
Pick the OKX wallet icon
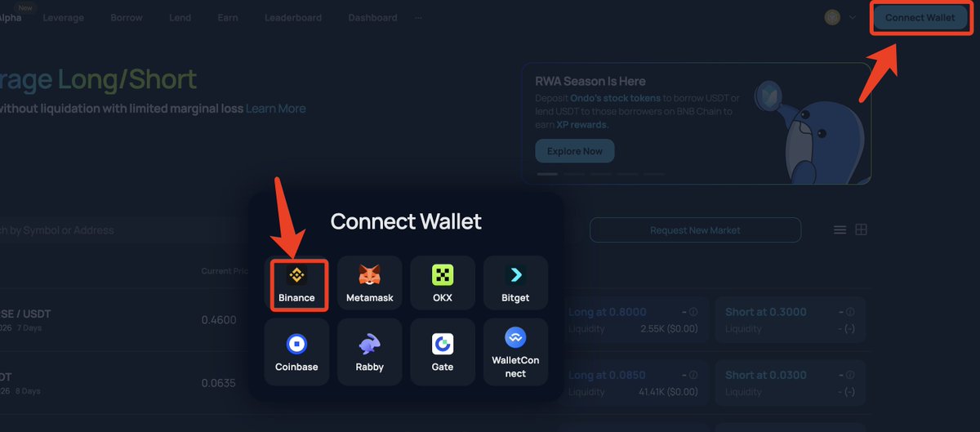click(443, 283)
